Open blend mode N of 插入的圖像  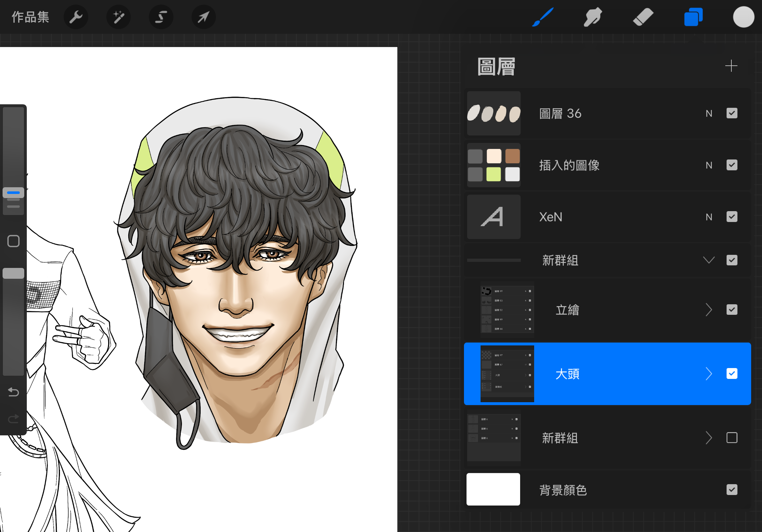pos(709,165)
